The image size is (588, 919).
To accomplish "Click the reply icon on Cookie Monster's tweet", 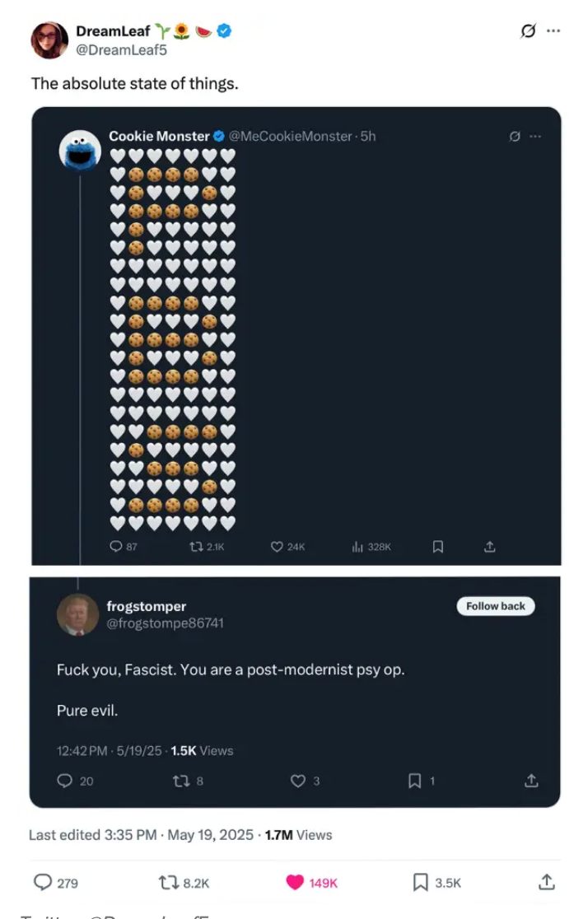I will pyautogui.click(x=115, y=546).
